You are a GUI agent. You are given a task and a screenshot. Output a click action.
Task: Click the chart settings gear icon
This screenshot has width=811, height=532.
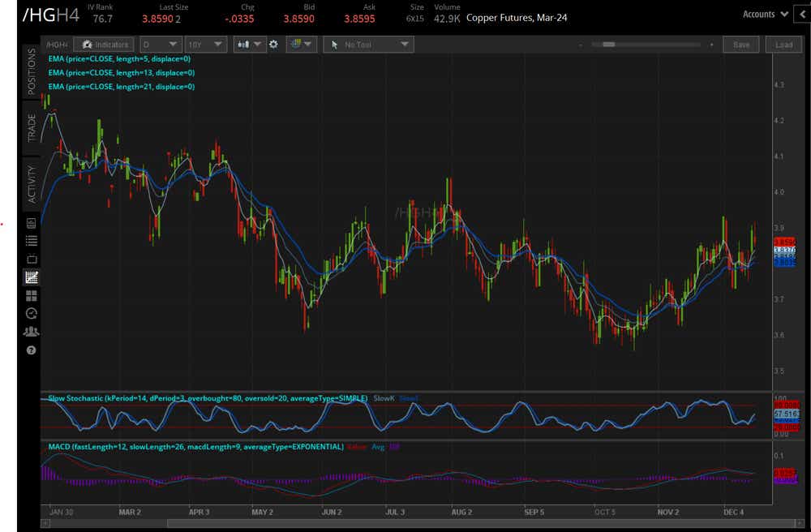pyautogui.click(x=273, y=45)
